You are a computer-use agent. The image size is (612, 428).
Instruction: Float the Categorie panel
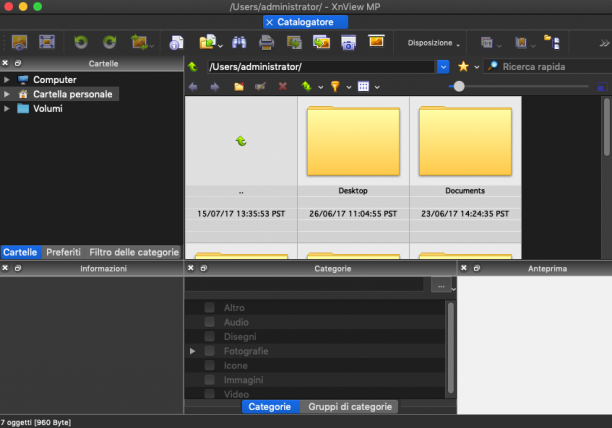[x=204, y=268]
